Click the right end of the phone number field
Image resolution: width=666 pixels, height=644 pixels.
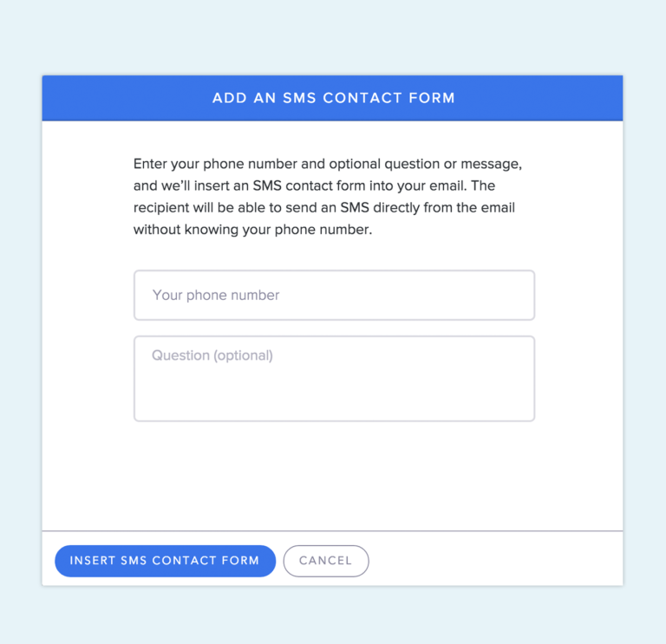click(510, 295)
